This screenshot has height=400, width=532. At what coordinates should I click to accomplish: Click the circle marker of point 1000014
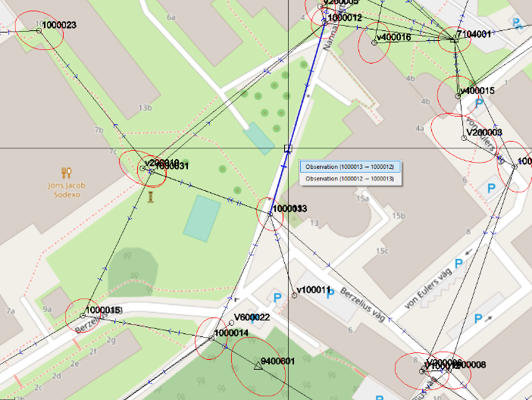click(x=212, y=339)
